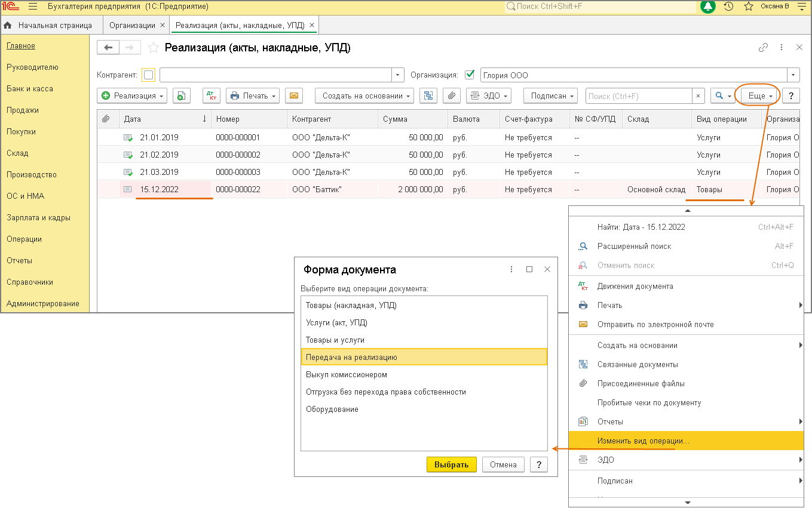Click the 2 000 000,00 sum cell
This screenshot has width=812, height=508.
(x=413, y=189)
